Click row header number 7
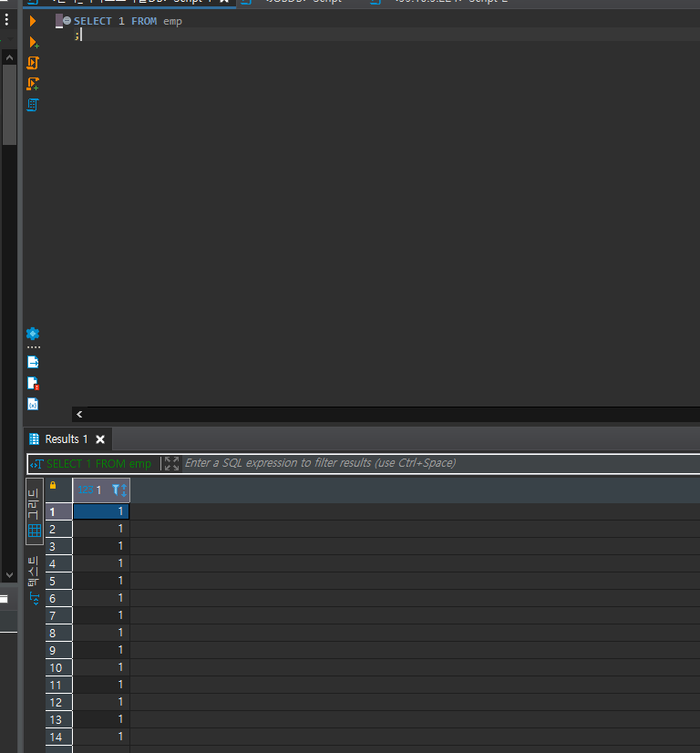700x753 pixels. (x=58, y=615)
